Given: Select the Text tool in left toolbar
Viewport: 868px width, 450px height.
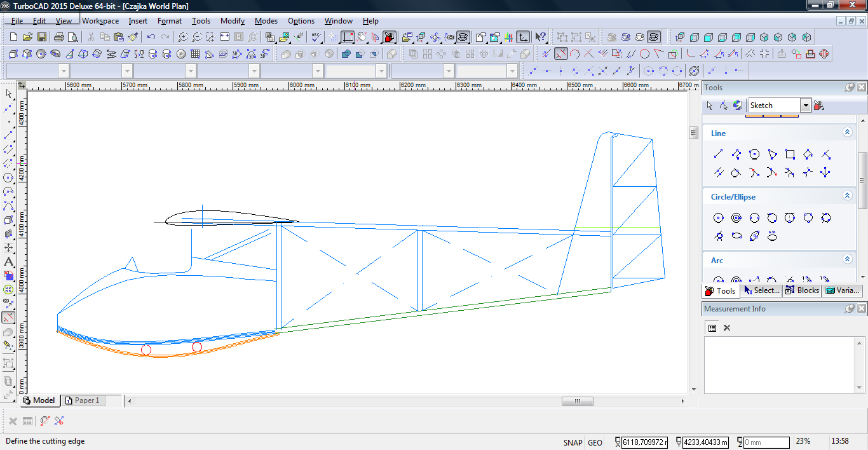Looking at the screenshot, I should pos(8,262).
